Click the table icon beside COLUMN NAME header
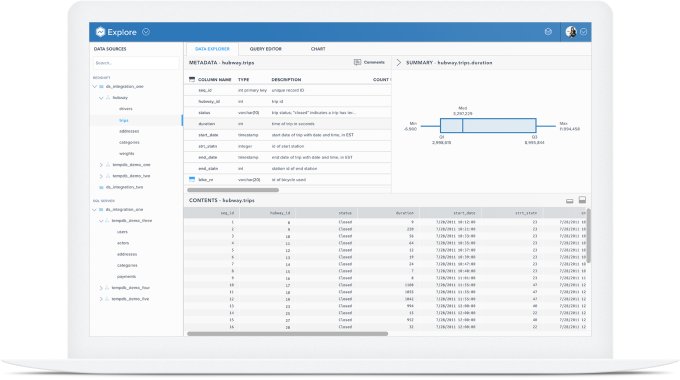The width and height of the screenshot is (680, 380). coord(192,79)
